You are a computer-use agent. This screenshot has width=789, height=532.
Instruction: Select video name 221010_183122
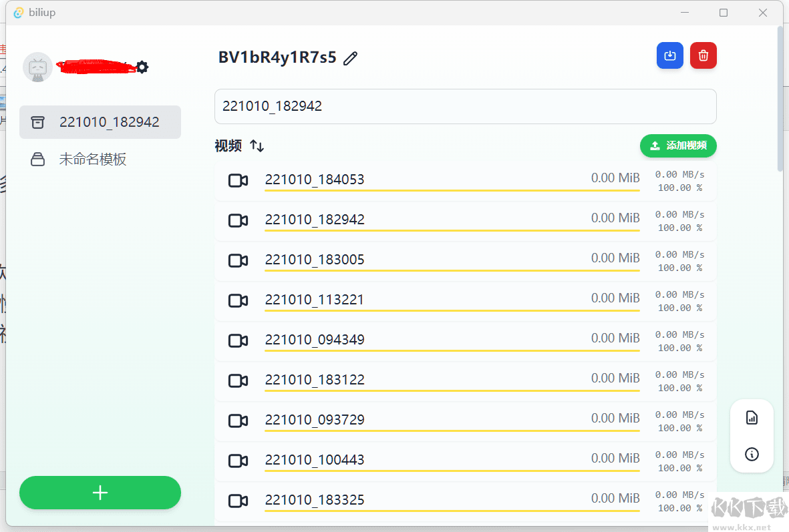315,380
